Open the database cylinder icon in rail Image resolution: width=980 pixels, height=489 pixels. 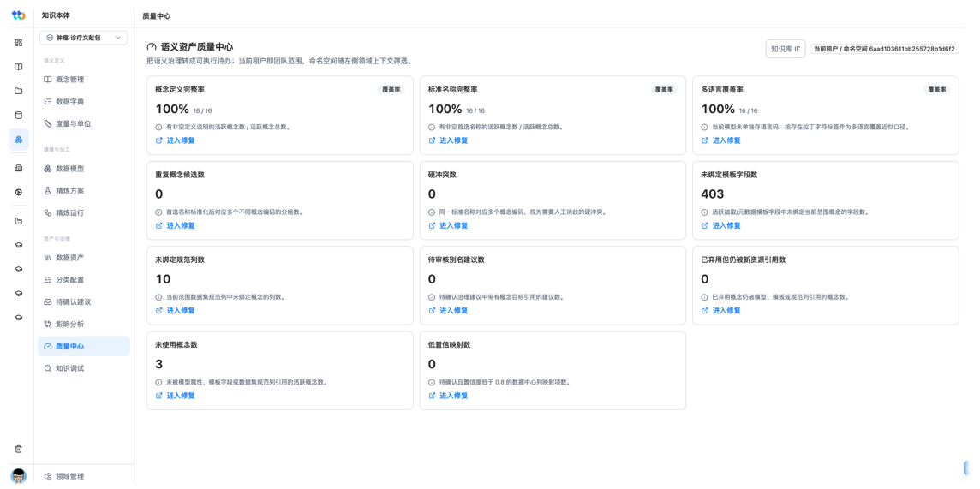click(x=18, y=115)
